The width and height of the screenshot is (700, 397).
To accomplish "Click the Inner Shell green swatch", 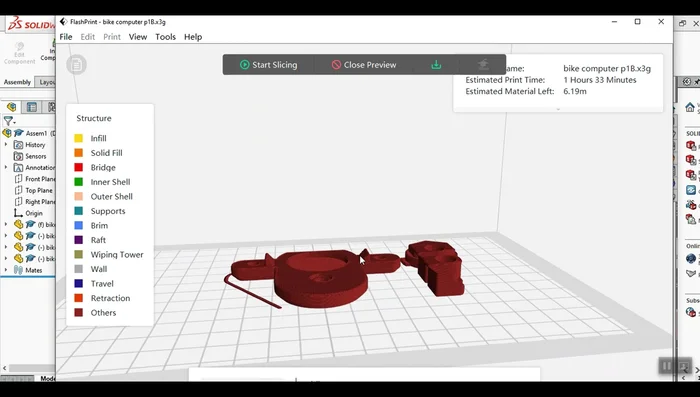I will [x=79, y=182].
